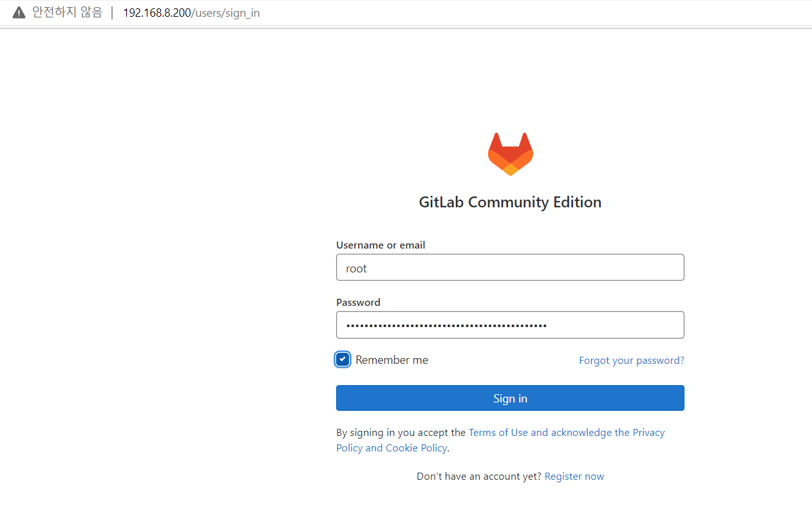
Task: Focus the Password input field
Action: (510, 325)
